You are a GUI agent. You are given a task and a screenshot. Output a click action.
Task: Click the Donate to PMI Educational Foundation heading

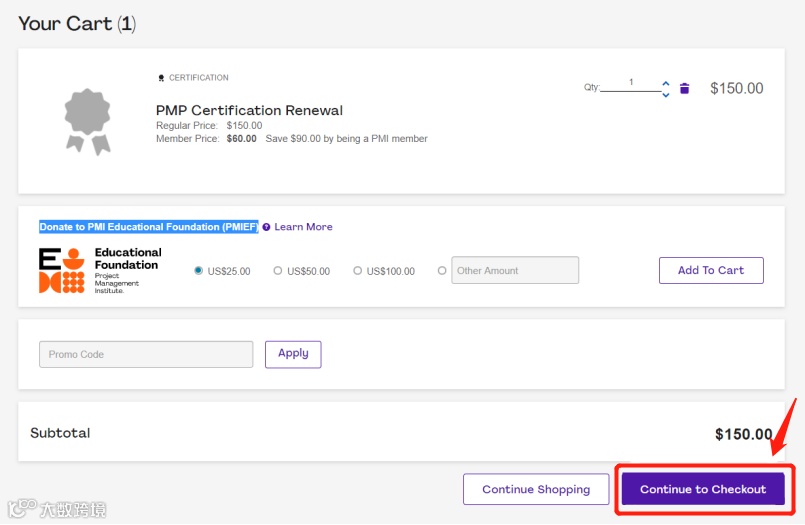pyautogui.click(x=149, y=227)
